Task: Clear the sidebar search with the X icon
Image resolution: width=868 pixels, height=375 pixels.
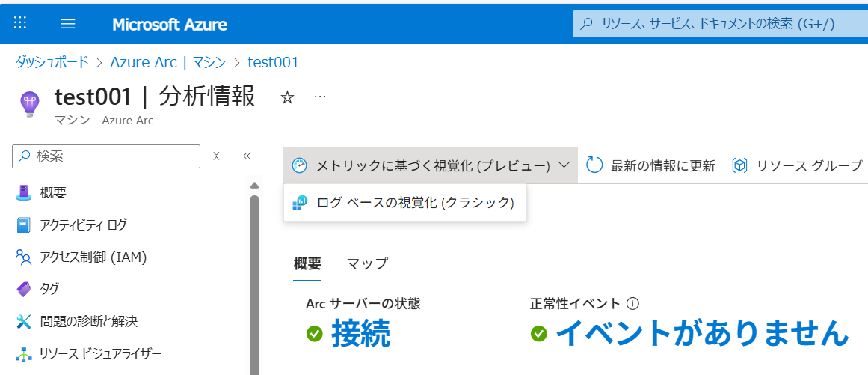Action: point(216,156)
